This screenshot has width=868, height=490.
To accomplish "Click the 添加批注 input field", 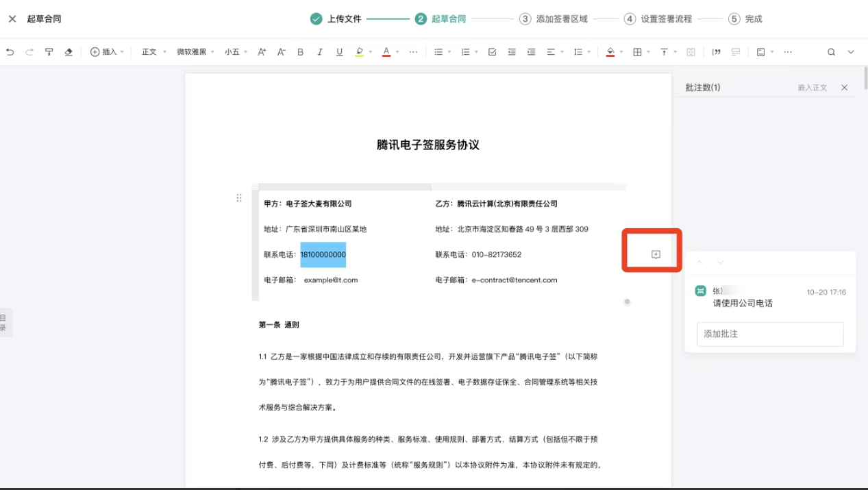I will click(770, 334).
